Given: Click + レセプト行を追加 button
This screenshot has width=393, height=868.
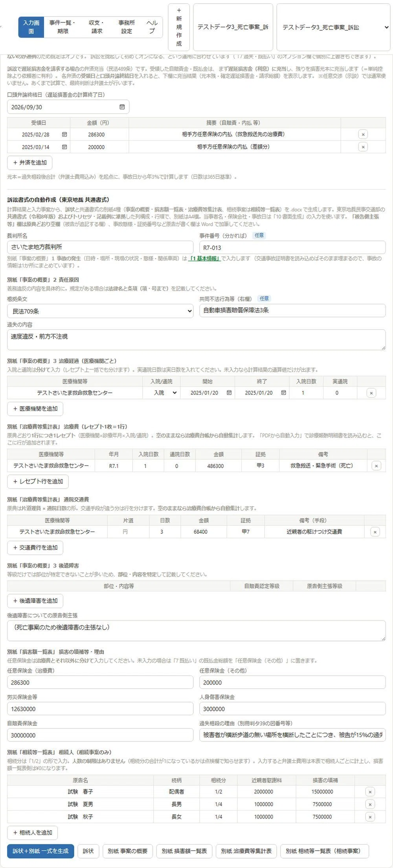Looking at the screenshot, I should 38,482.
